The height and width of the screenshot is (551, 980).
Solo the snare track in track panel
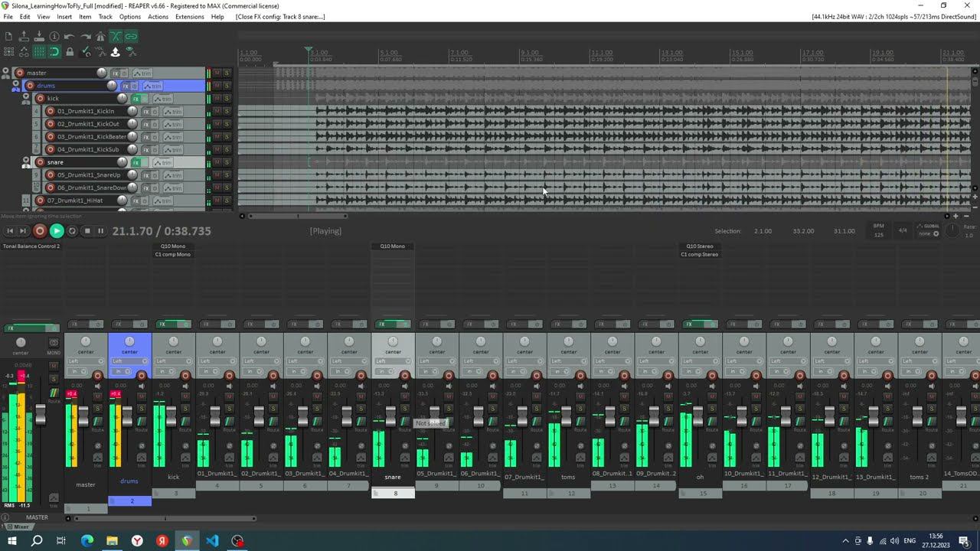227,162
